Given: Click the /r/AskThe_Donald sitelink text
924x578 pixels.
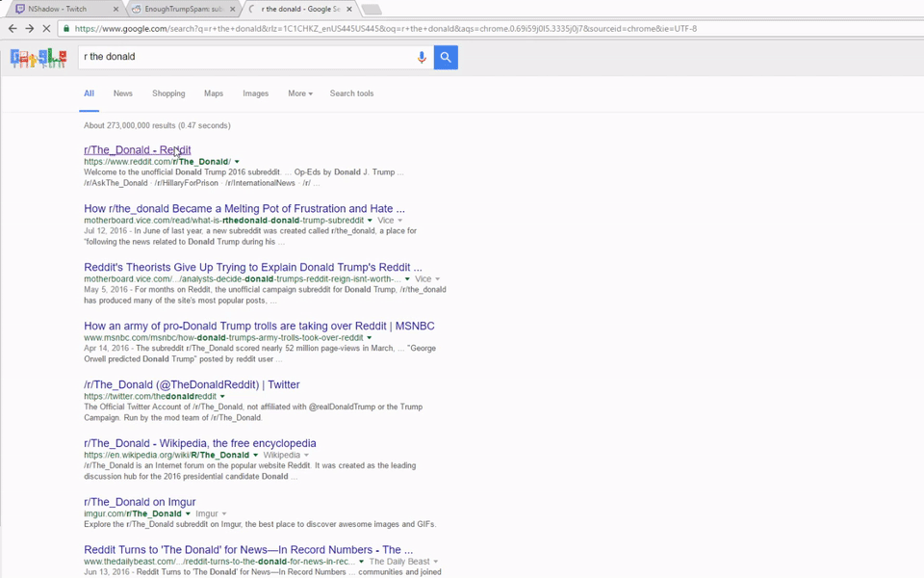Looking at the screenshot, I should pos(115,183).
